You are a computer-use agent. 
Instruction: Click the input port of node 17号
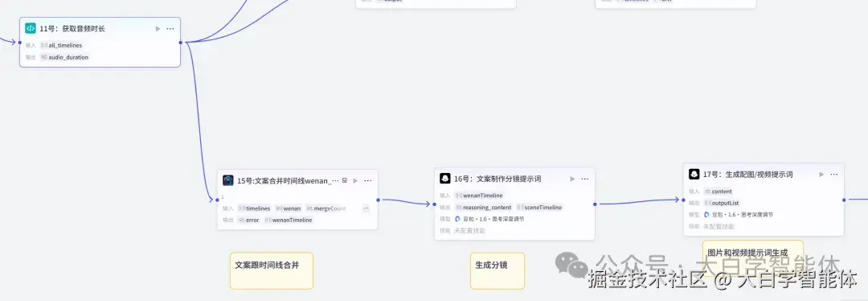[x=683, y=200]
